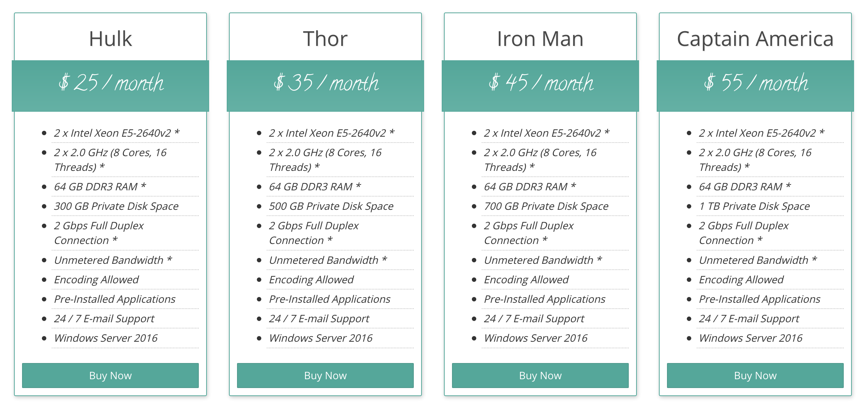Select the 1 TB Private Disk Space item

tap(754, 206)
